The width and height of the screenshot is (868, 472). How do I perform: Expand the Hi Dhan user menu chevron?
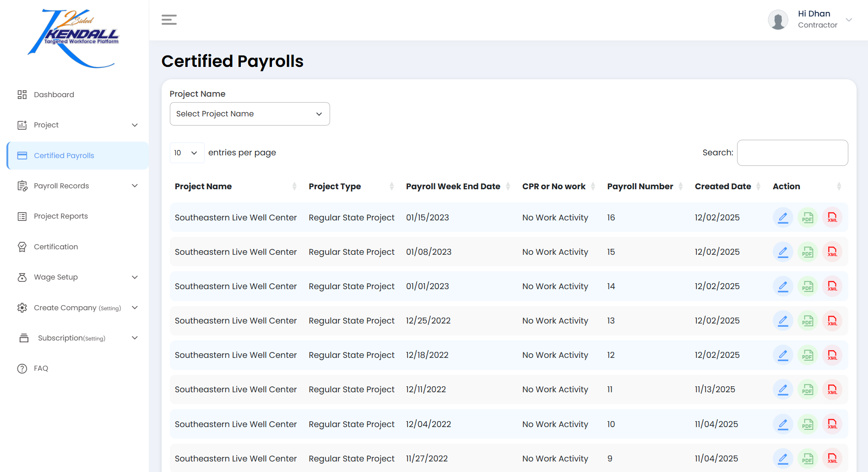pos(849,20)
